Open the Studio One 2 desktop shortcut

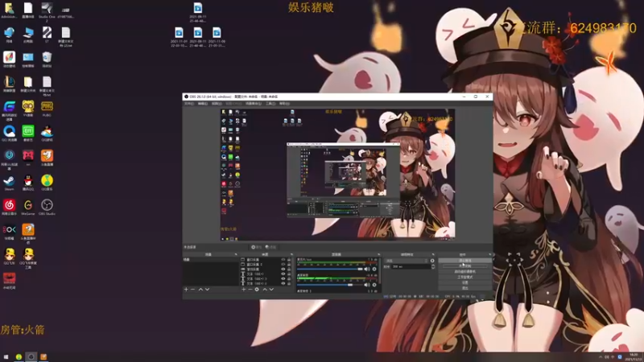tap(47, 11)
